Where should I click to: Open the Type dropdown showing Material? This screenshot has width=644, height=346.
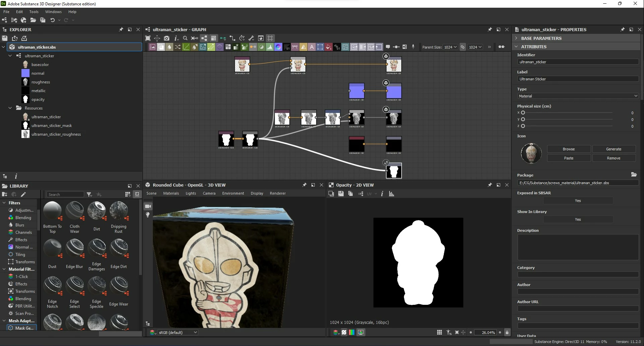pos(578,96)
